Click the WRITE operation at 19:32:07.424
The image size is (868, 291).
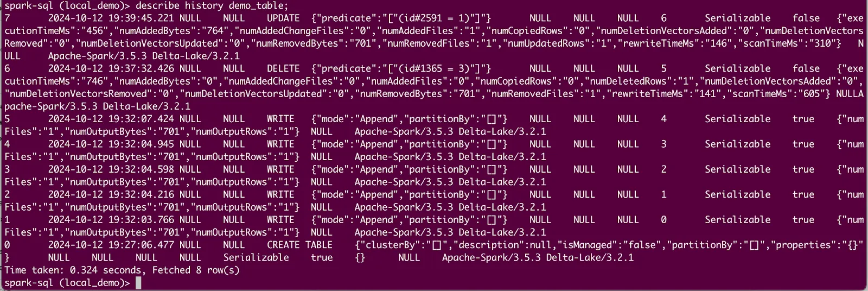pos(280,119)
